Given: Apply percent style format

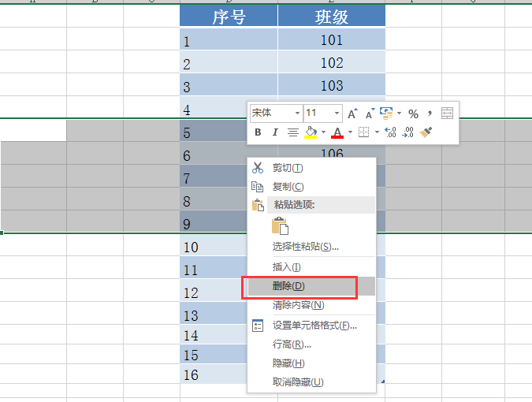Looking at the screenshot, I should point(413,114).
